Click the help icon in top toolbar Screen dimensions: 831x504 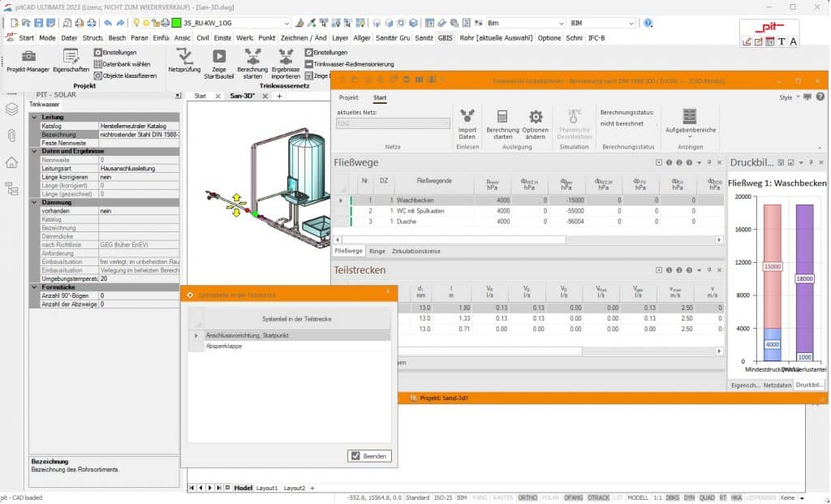[648, 23]
